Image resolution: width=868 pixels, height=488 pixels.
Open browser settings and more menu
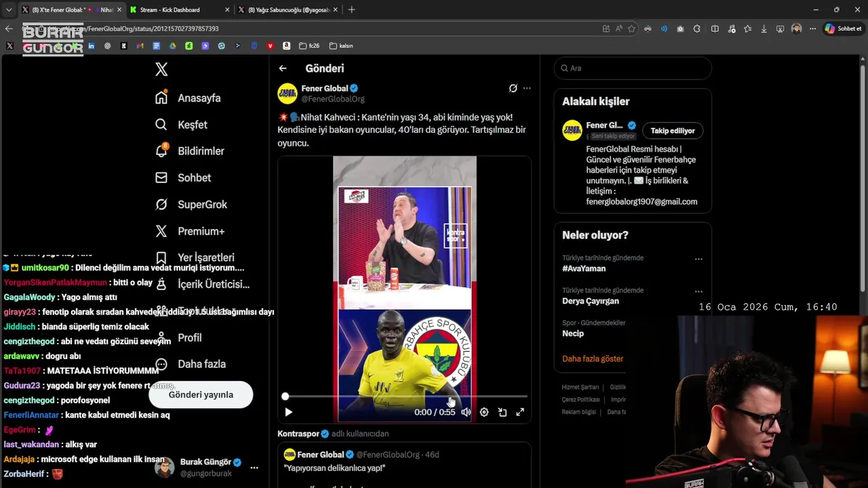pos(812,28)
